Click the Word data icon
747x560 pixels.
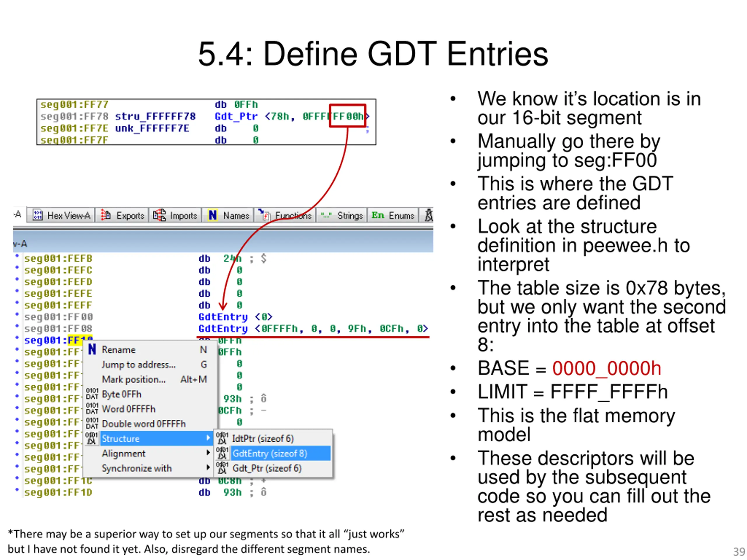click(x=92, y=409)
